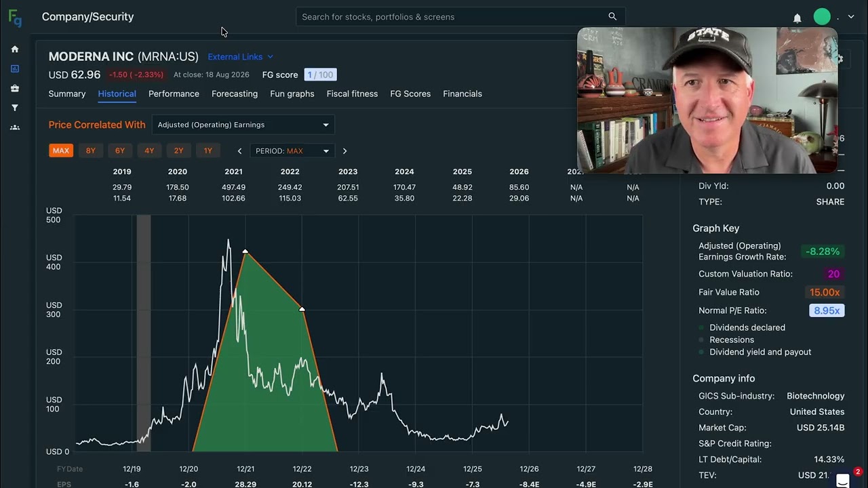Click the Custom Valuation Ratio 20 swatch
Image resolution: width=868 pixels, height=488 pixels.
833,274
